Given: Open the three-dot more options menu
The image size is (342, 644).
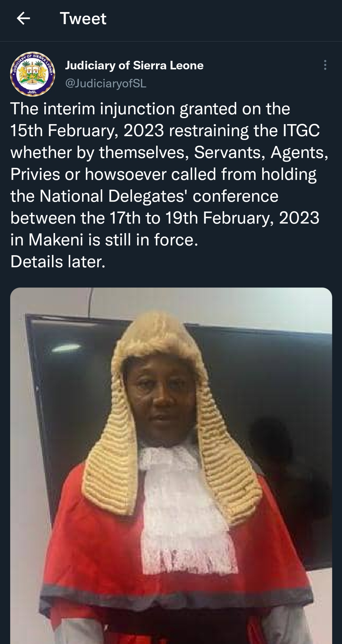Looking at the screenshot, I should tap(325, 65).
